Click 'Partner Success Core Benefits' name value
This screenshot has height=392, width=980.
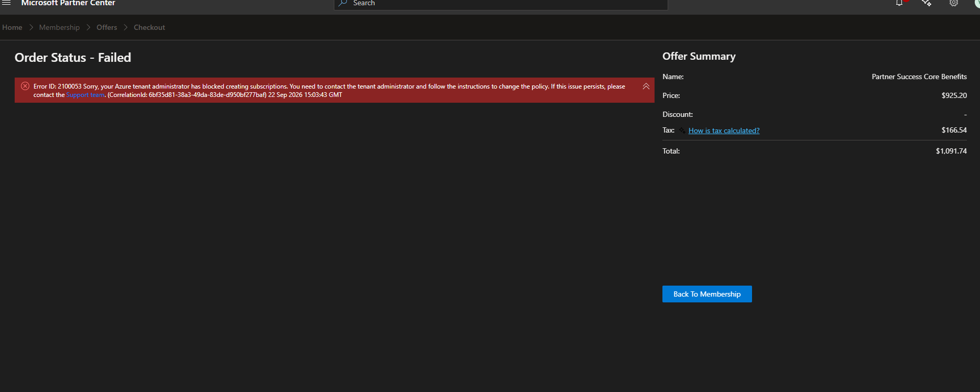click(919, 77)
